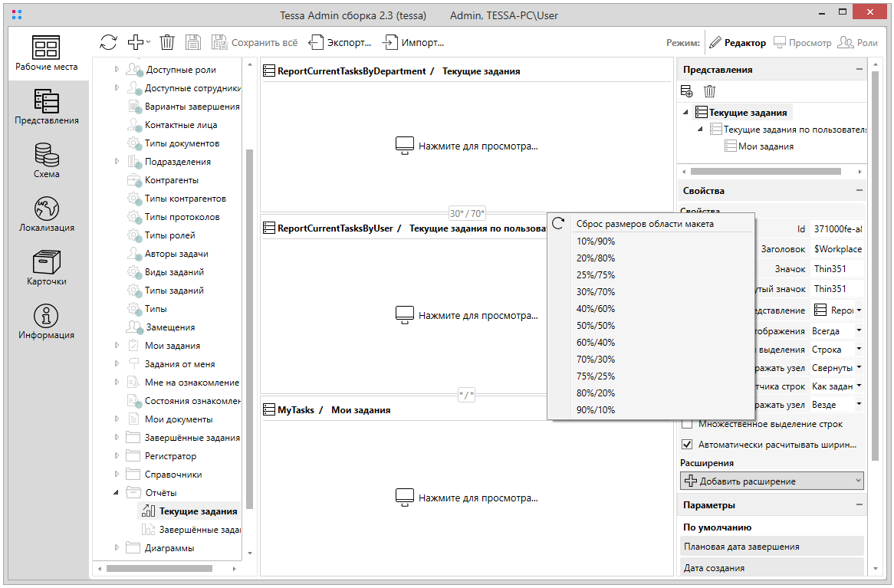The image size is (894, 588).
Task: Open the Везде dropdown
Action: point(836,404)
